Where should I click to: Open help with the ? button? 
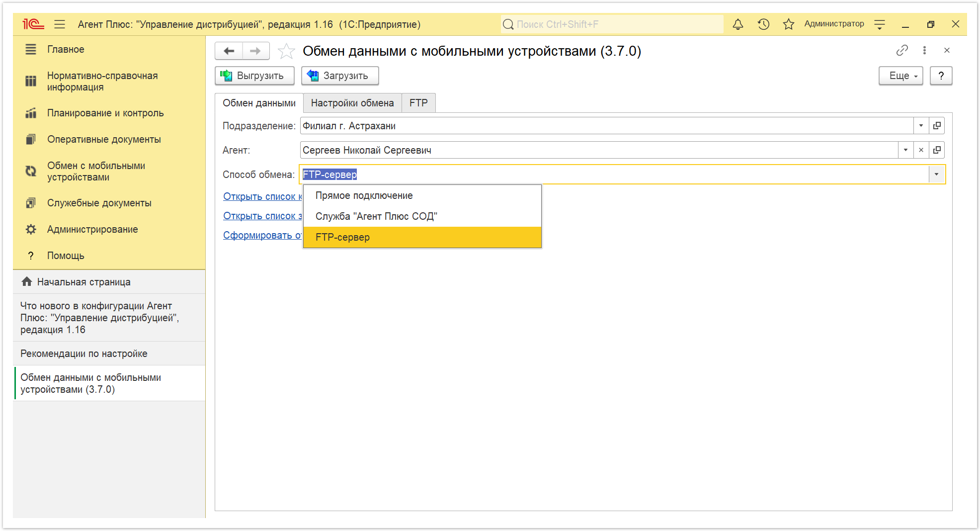coord(941,76)
